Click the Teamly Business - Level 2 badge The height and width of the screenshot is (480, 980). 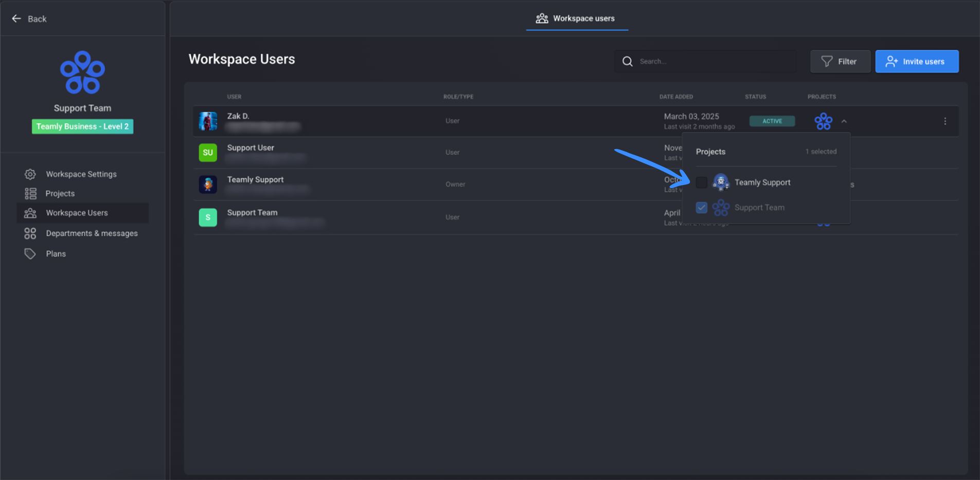(82, 126)
